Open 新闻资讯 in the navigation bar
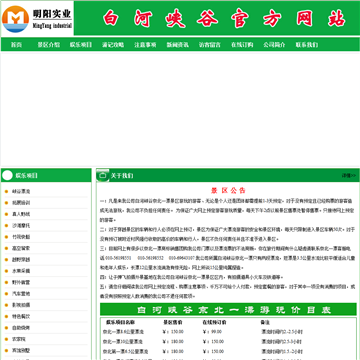 pos(178,45)
